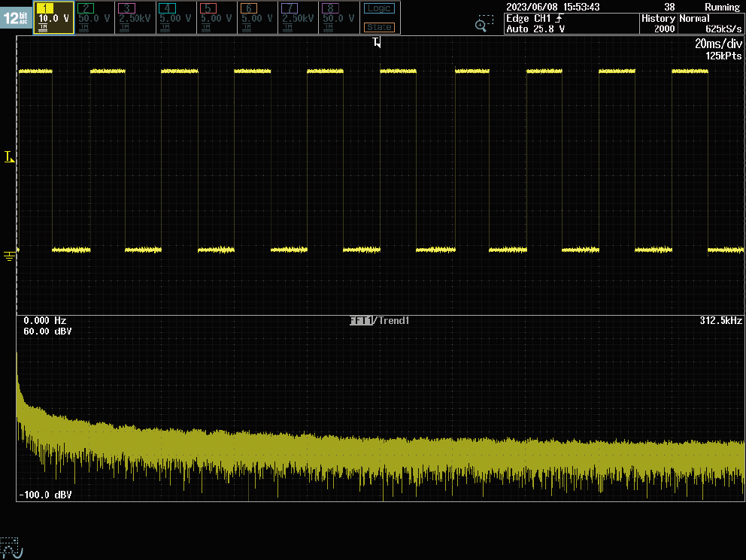Select the Trend1 label
746x560 pixels.
point(393,320)
